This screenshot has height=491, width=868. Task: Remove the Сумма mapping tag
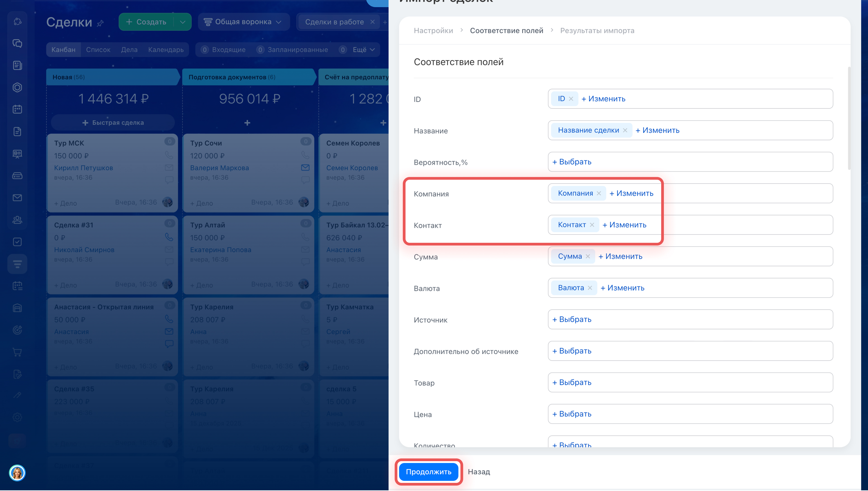(x=587, y=257)
